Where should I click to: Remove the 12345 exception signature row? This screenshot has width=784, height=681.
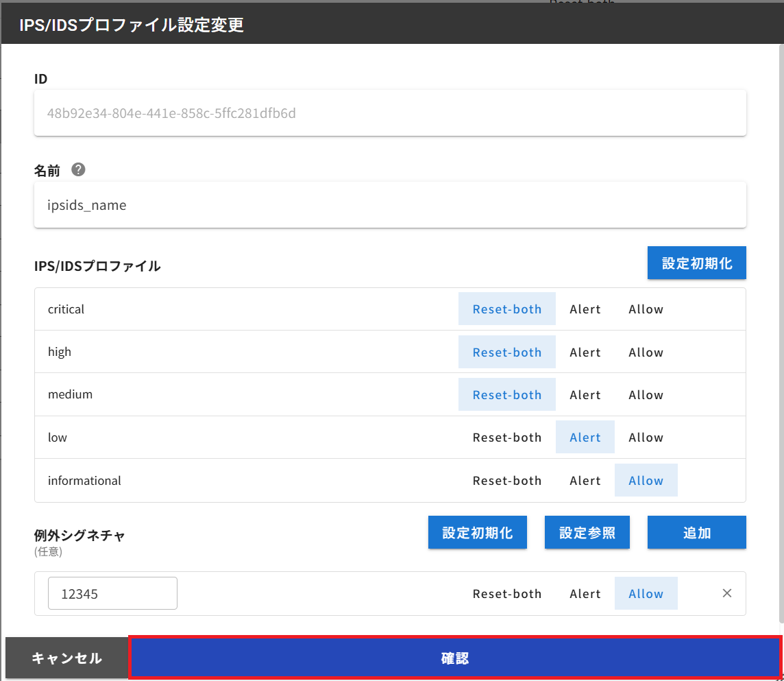click(x=727, y=593)
